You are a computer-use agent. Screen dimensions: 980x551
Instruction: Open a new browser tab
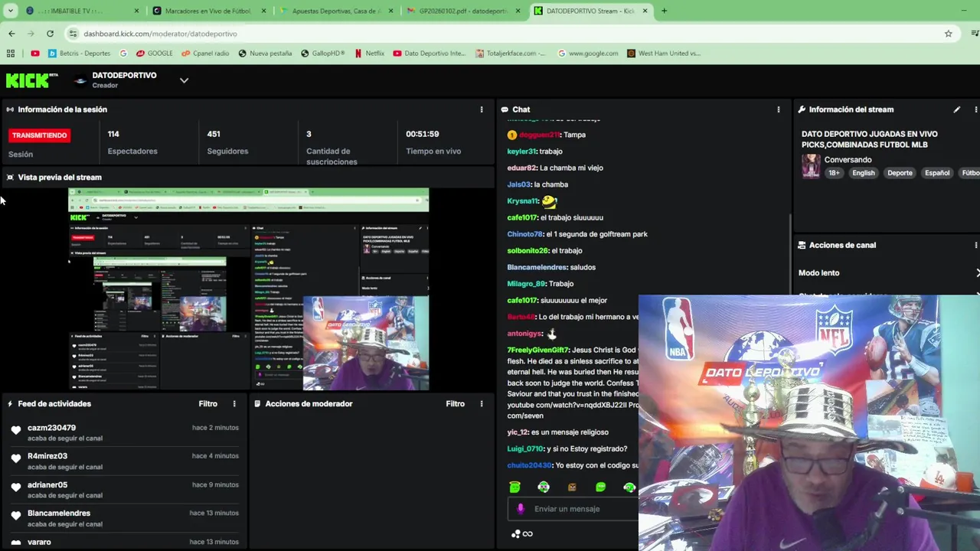(664, 11)
